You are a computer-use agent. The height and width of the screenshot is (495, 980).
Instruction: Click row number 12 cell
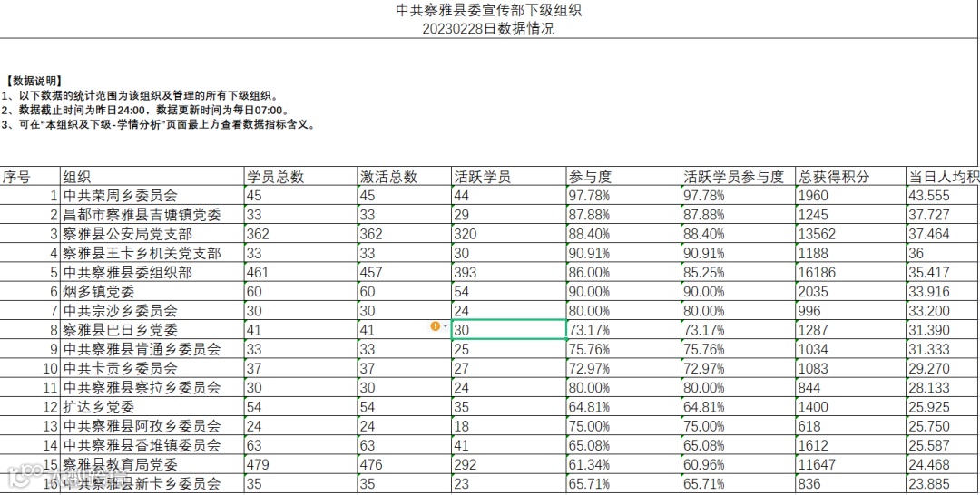(x=30, y=407)
